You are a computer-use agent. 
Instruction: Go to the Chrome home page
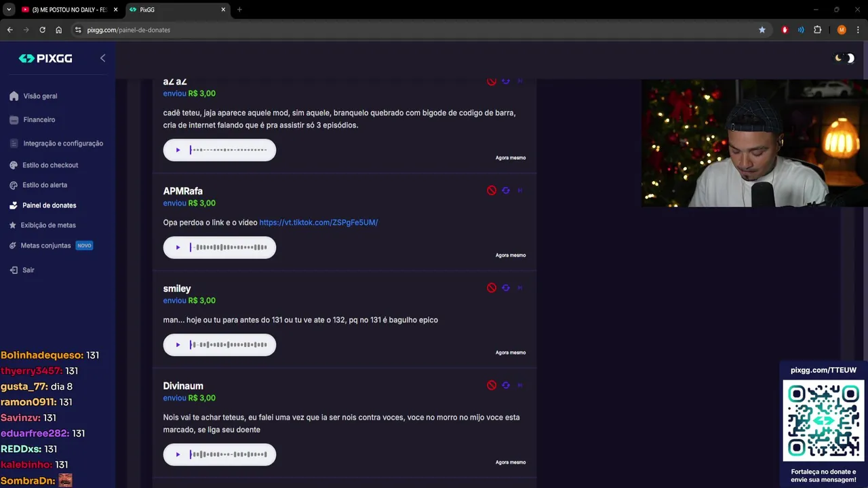pyautogui.click(x=58, y=30)
